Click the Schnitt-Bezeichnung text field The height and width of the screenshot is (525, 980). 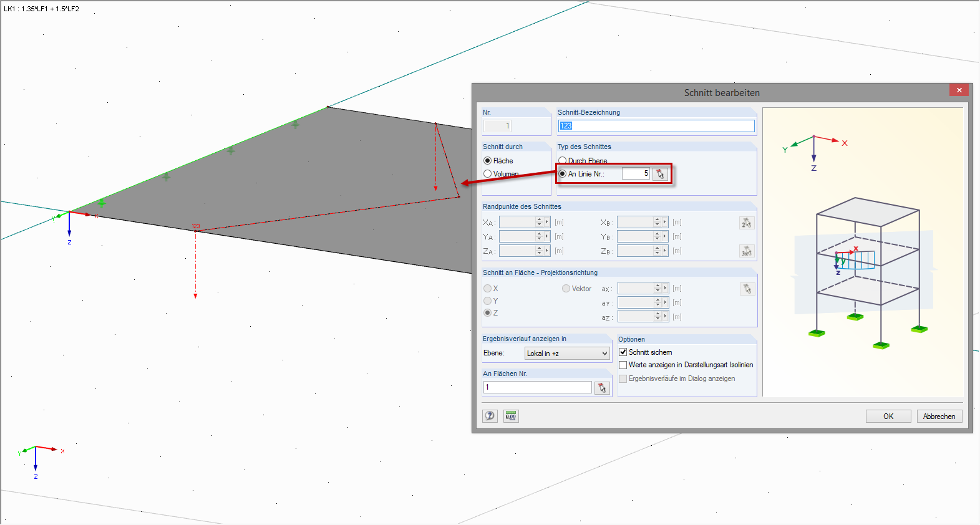tap(656, 126)
